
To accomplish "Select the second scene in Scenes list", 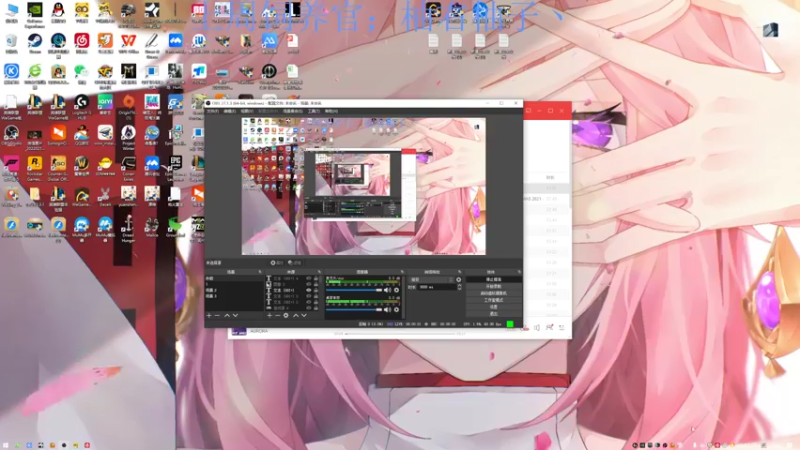I will 234,284.
